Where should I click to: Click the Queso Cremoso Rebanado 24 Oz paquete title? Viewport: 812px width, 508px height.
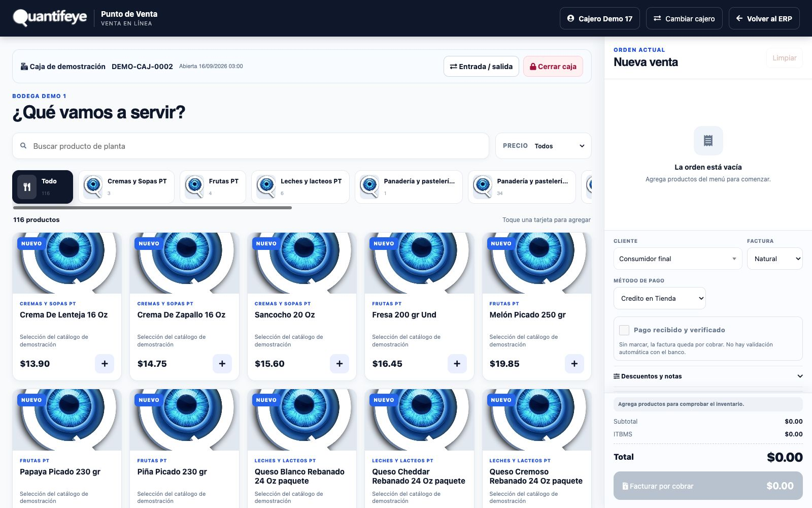536,477
